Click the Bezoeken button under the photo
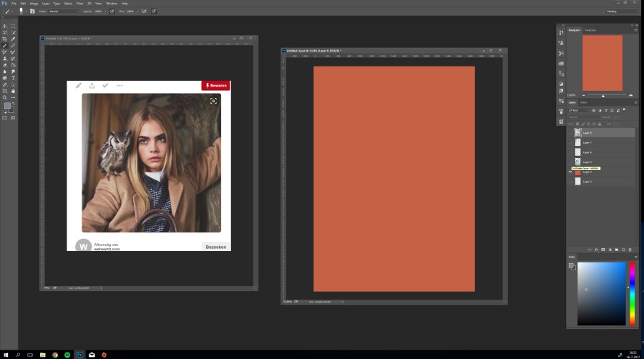The height and width of the screenshot is (359, 644). click(215, 247)
